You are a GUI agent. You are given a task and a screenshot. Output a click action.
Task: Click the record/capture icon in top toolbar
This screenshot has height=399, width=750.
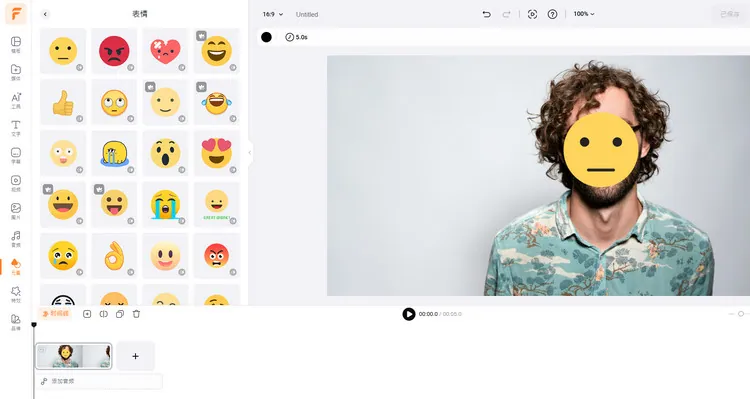click(x=532, y=14)
